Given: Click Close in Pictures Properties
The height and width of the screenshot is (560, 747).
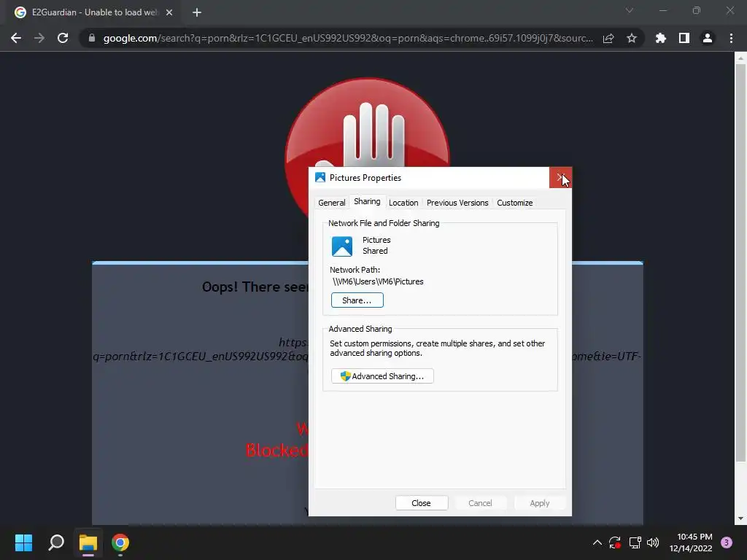Looking at the screenshot, I should coord(421,503).
